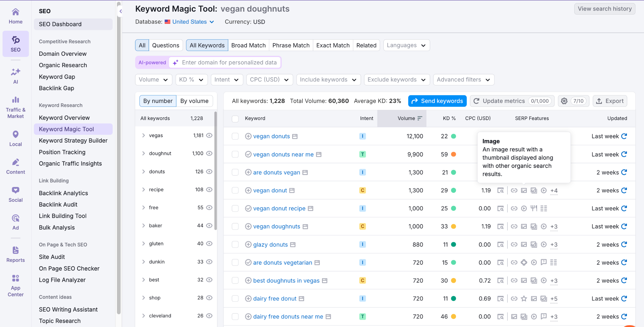Check best doughnuts in vegas checkbox
This screenshot has width=644, height=327.
pyautogui.click(x=235, y=281)
